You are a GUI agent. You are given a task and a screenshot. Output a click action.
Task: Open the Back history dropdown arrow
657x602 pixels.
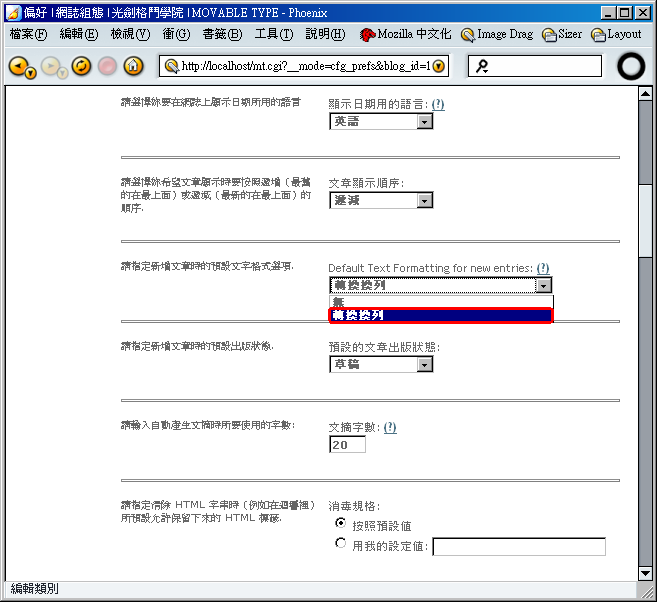pos(31,74)
